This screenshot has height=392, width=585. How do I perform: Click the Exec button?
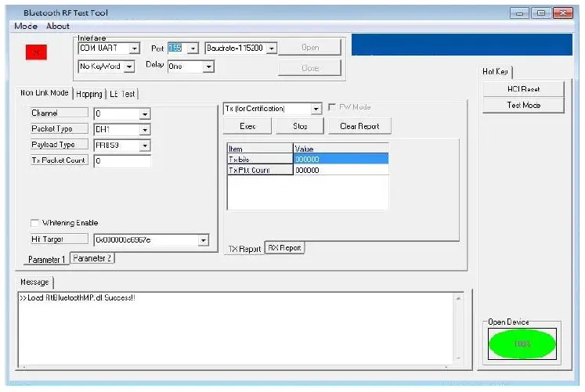(x=247, y=126)
